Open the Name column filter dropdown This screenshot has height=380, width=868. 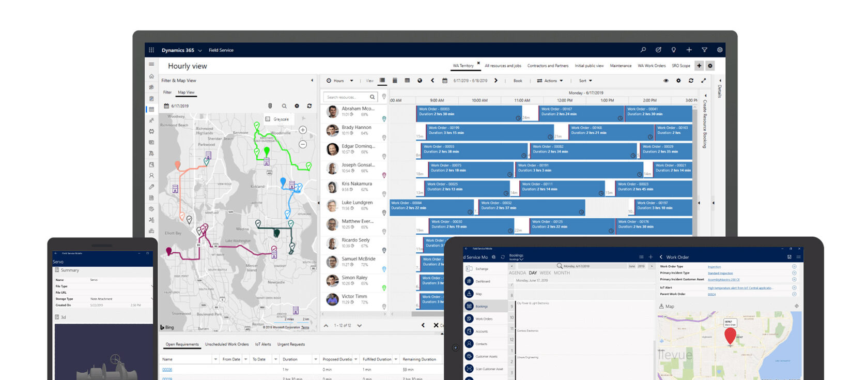(x=215, y=359)
